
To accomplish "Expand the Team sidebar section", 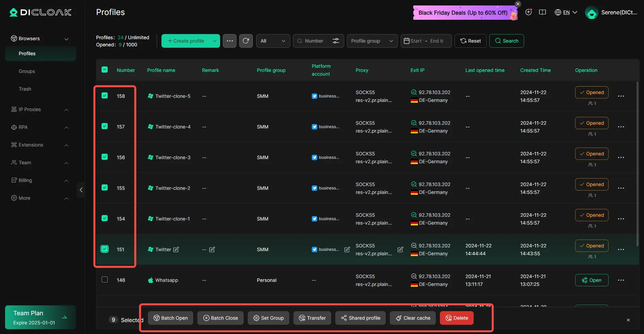I will (x=40, y=163).
